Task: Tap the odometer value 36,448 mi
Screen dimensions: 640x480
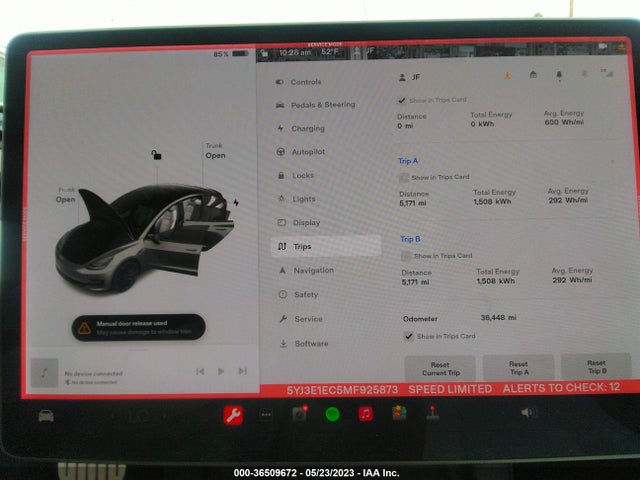Action: [x=498, y=318]
